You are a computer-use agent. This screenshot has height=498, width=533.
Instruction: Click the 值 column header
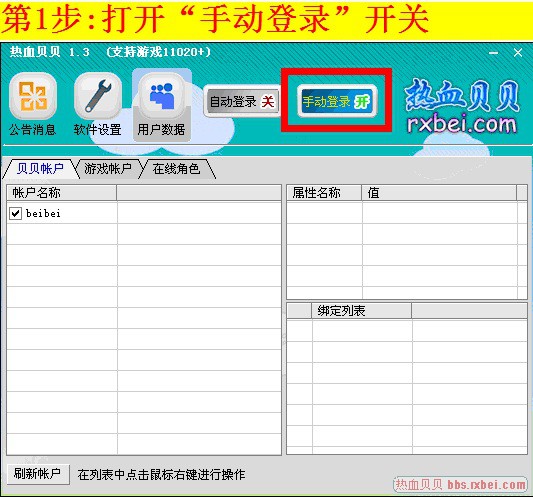coord(439,193)
